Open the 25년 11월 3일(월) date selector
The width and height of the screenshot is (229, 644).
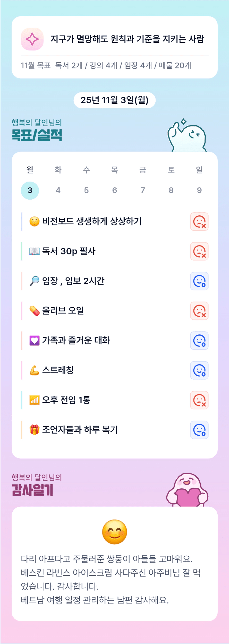click(x=114, y=100)
